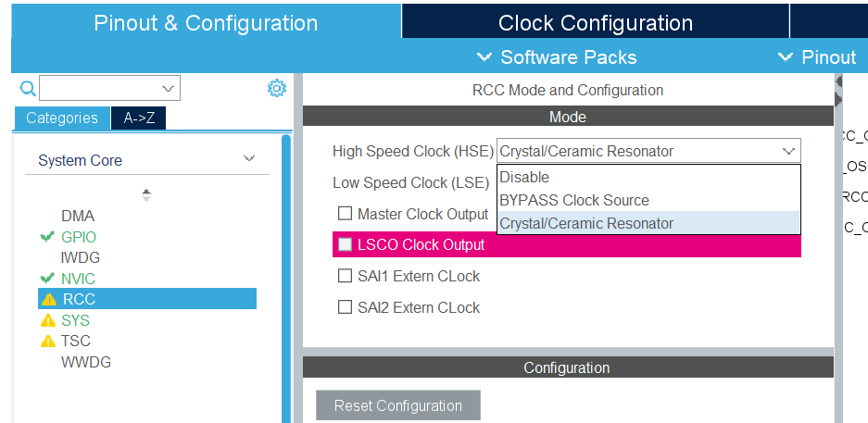
Task: Enable the SAI2 Extern CLock checkbox
Action: 345,307
